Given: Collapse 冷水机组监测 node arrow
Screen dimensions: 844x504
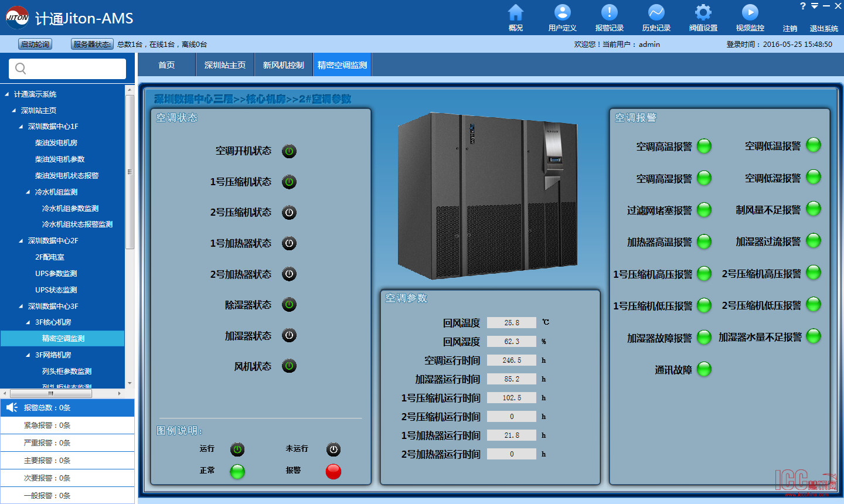Looking at the screenshot, I should (28, 192).
